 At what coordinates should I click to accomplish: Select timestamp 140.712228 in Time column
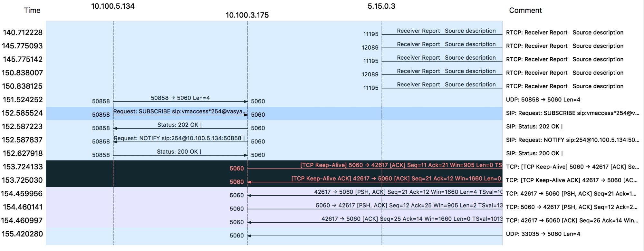click(23, 33)
